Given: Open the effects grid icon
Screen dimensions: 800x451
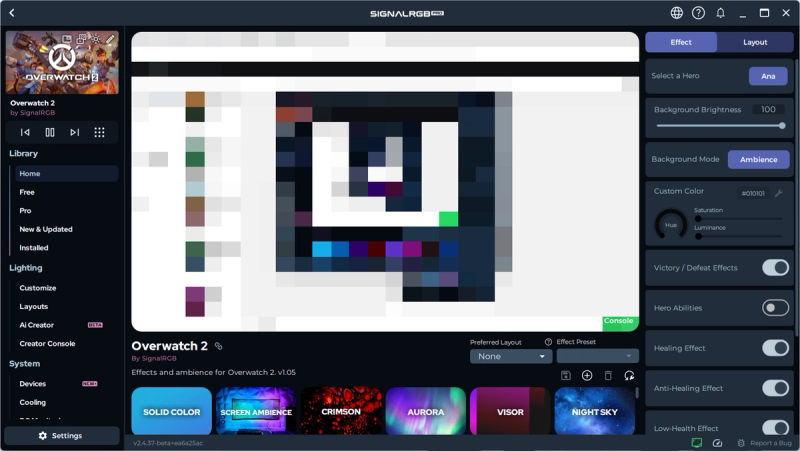Looking at the screenshot, I should [x=99, y=132].
